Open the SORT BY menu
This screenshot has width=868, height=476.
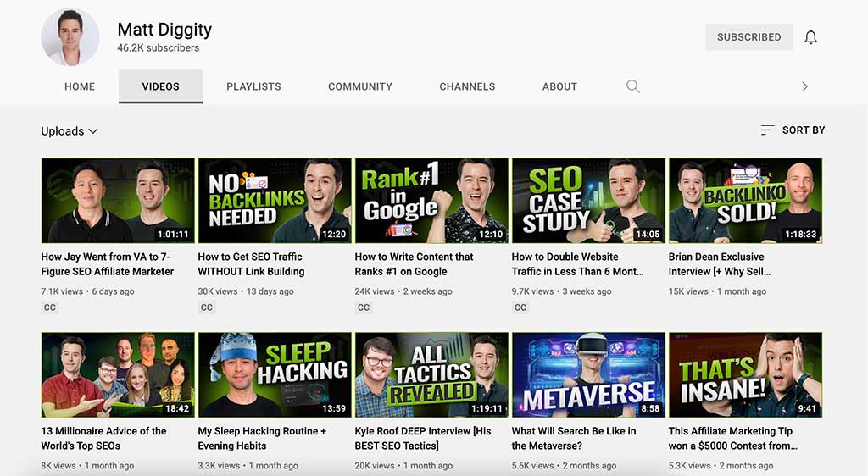tap(793, 130)
